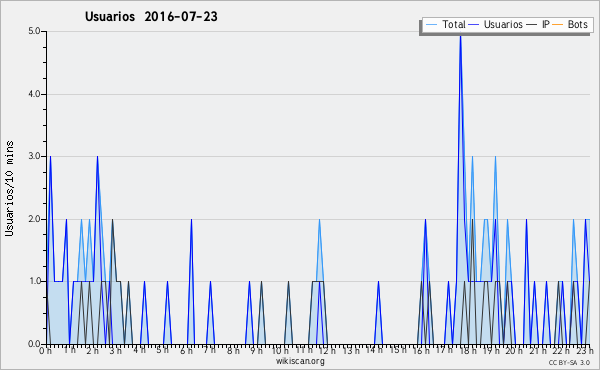Click the '3 h' x-axis label
Screen dimensions: 600x370
pos(116,351)
